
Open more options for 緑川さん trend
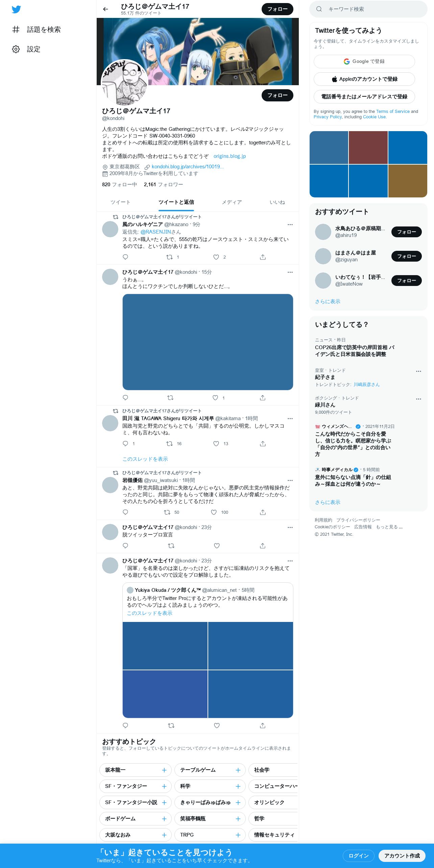coord(418,399)
